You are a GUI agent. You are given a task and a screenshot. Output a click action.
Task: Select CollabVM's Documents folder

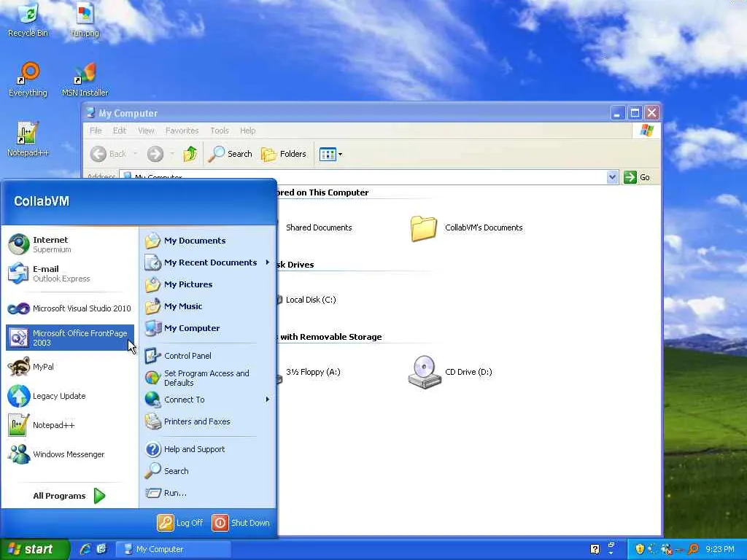click(x=467, y=227)
